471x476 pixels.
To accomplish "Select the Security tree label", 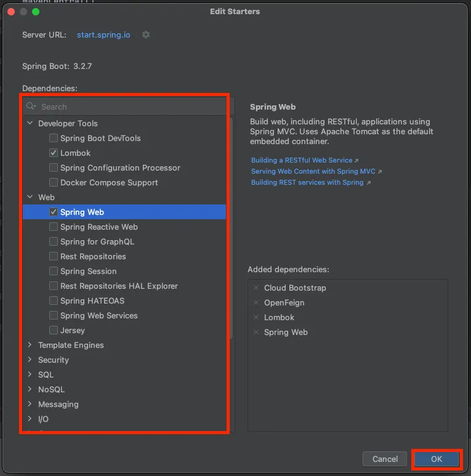I will click(54, 360).
